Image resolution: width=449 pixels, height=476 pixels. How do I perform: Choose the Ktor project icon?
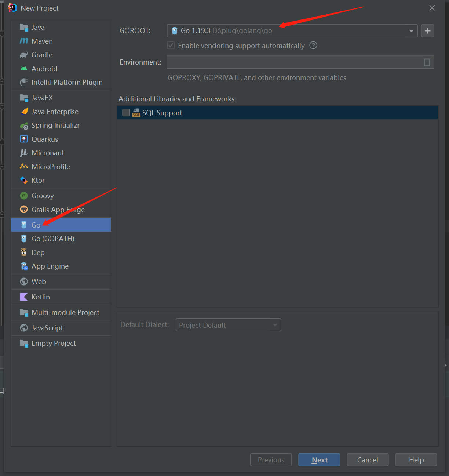[x=24, y=180]
